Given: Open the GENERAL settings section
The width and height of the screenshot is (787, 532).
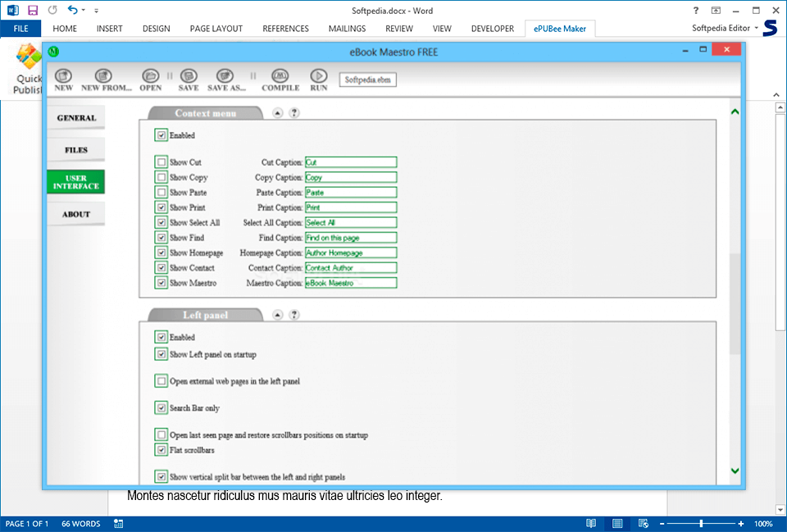Looking at the screenshot, I should [76, 118].
